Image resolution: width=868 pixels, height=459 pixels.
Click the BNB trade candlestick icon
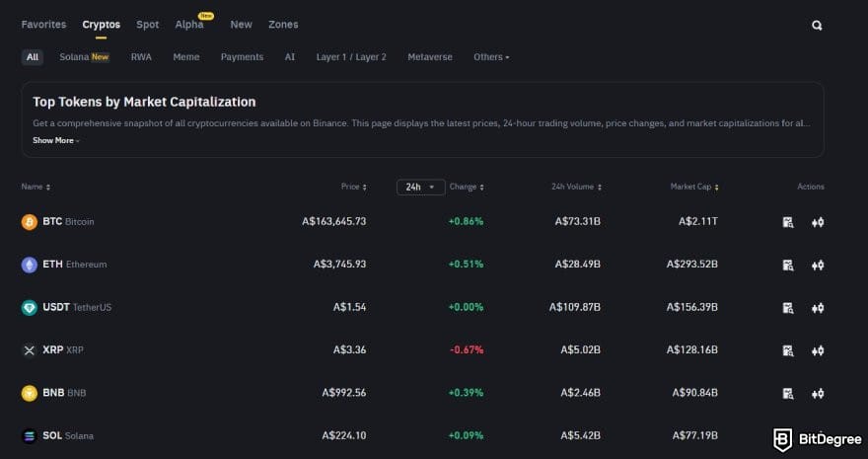(x=818, y=394)
